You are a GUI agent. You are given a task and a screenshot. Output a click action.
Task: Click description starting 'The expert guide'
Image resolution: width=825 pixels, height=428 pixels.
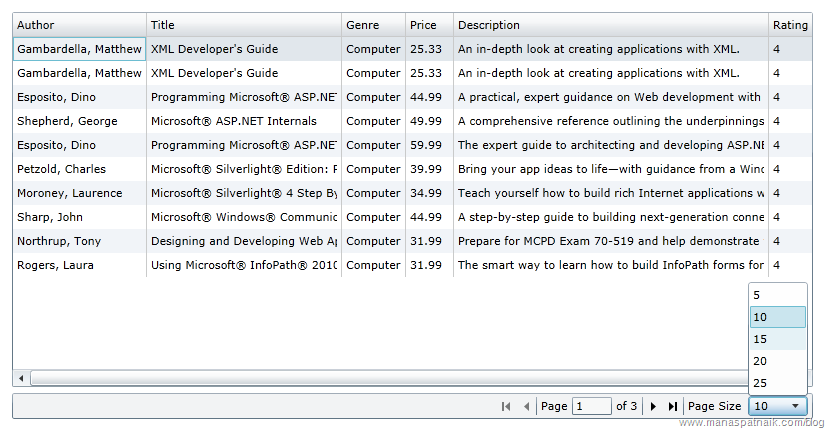(611, 145)
